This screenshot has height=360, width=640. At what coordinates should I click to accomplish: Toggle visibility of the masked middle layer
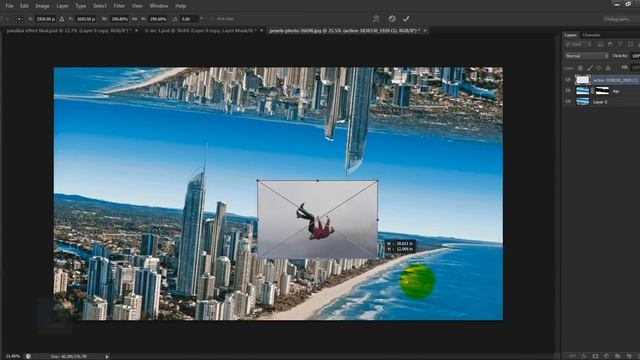[568, 91]
